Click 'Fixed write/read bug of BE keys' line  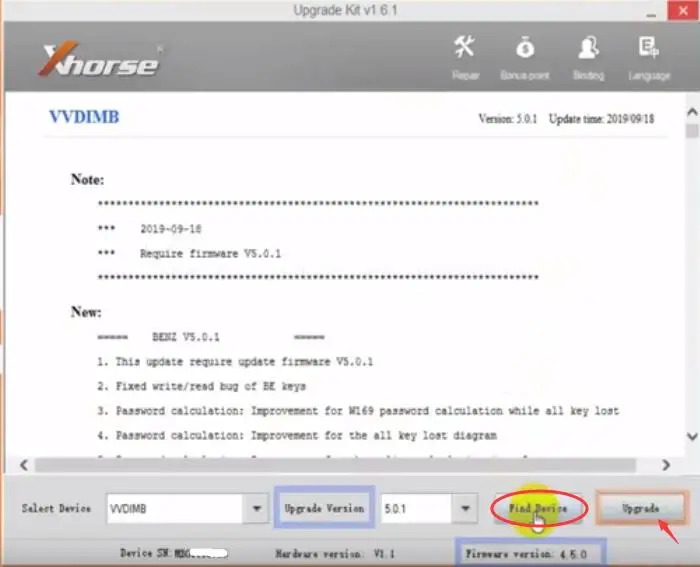(x=202, y=386)
